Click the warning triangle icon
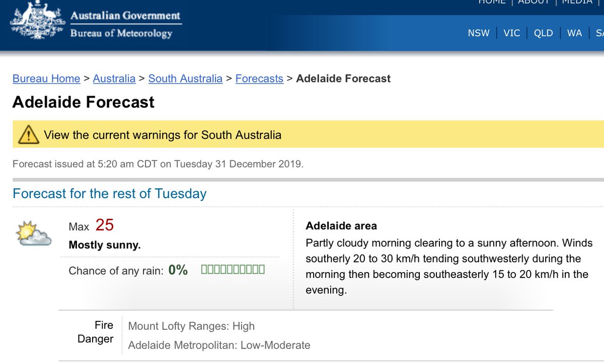Image resolution: width=604 pixels, height=364 pixels. click(x=29, y=135)
